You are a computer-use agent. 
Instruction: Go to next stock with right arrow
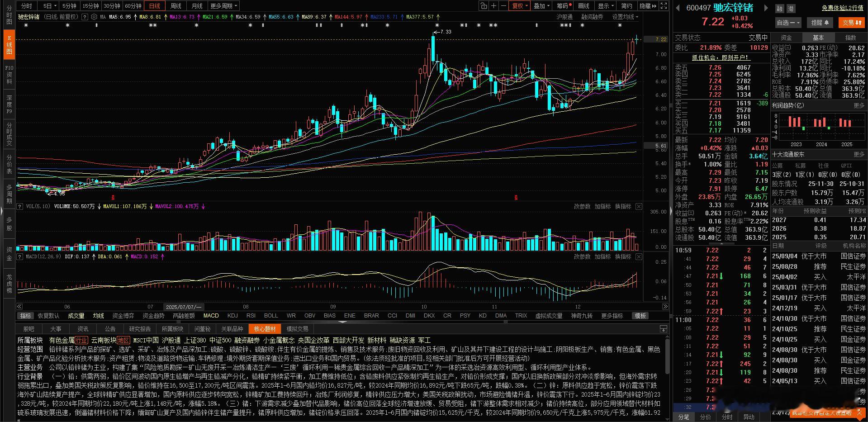pos(766,8)
